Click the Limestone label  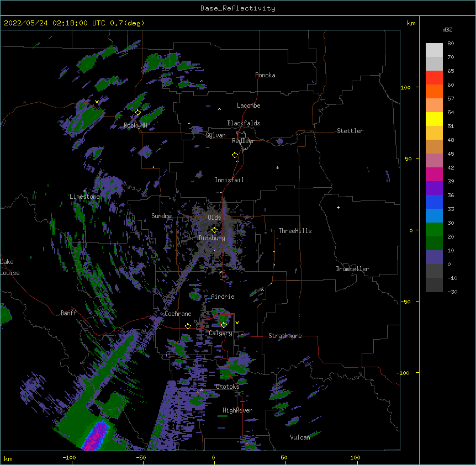point(84,197)
